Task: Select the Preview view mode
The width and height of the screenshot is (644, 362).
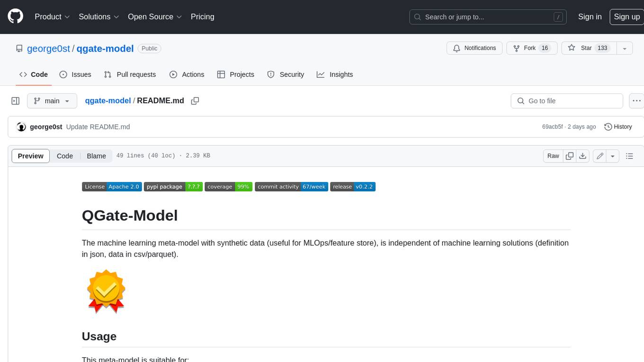Action: coord(31,156)
